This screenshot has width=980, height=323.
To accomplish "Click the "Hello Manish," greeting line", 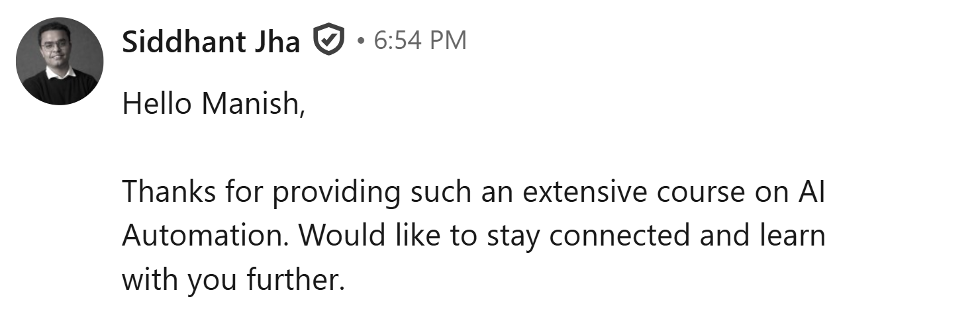I will pyautogui.click(x=214, y=104).
